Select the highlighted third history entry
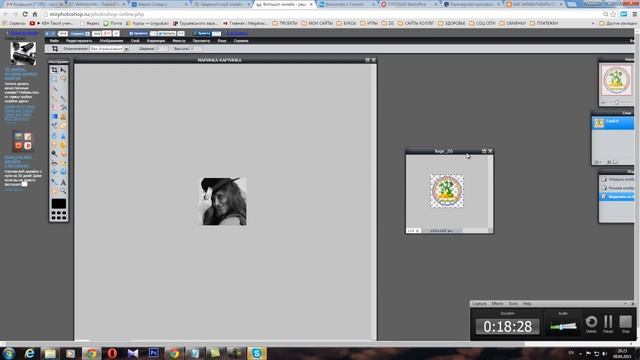Viewport: 640px width, 360px height. 616,196
